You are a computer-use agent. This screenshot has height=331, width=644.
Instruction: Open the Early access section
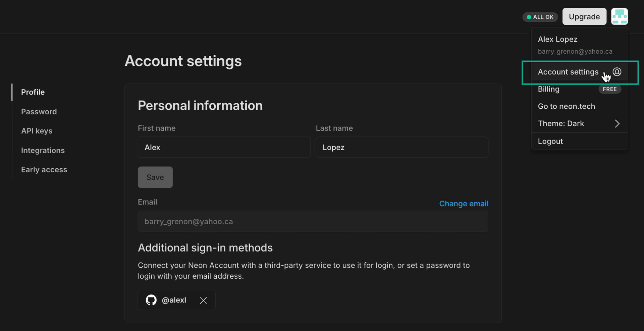point(44,169)
